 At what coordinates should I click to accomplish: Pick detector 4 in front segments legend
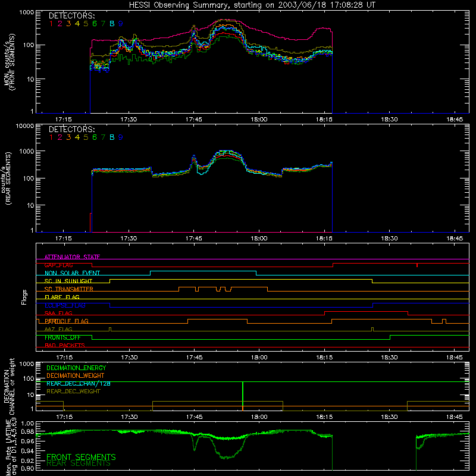77,24
